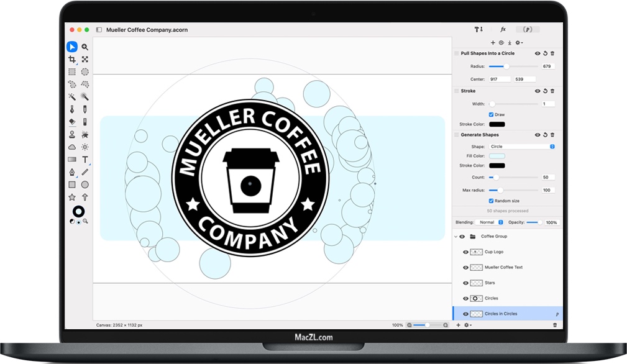Toggle visibility of the Circles layer
627x364 pixels.
(x=465, y=298)
